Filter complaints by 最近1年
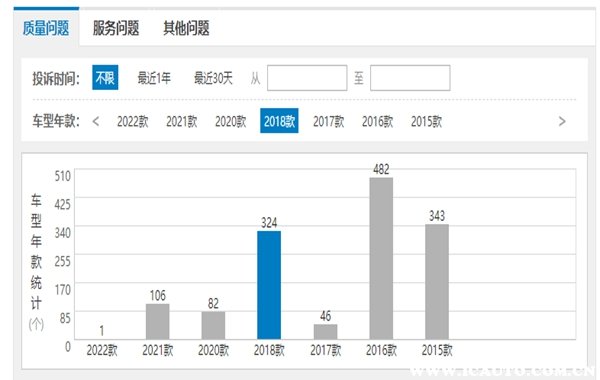This screenshot has width=600, height=380. (x=154, y=78)
